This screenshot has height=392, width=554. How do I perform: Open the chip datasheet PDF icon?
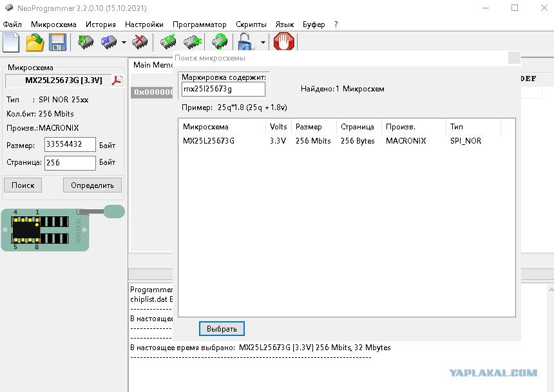(x=117, y=80)
